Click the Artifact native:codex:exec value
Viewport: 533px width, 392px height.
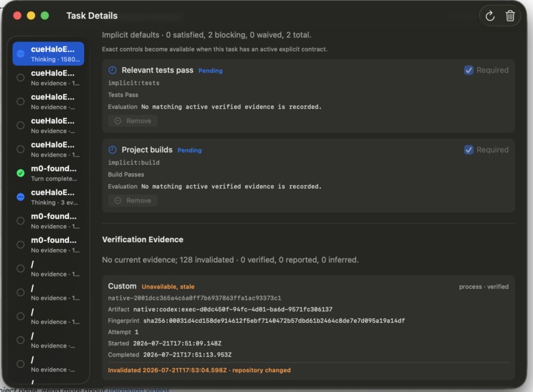click(x=233, y=309)
